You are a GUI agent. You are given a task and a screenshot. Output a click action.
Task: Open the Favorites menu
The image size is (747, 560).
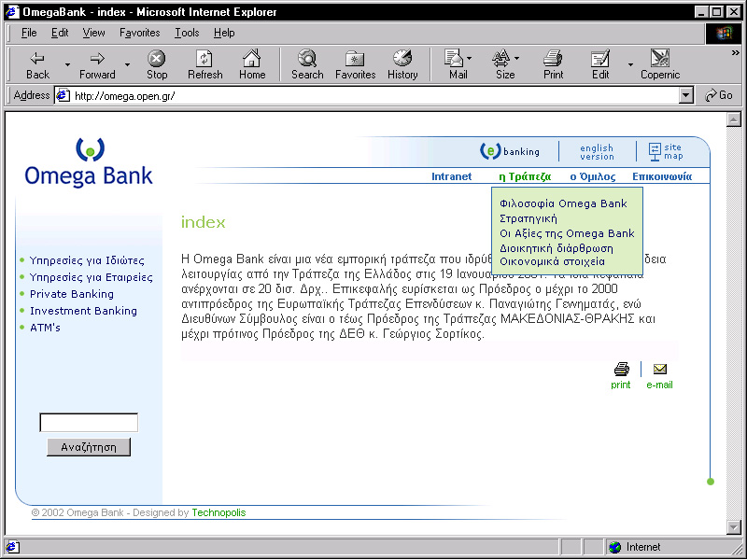(x=139, y=33)
